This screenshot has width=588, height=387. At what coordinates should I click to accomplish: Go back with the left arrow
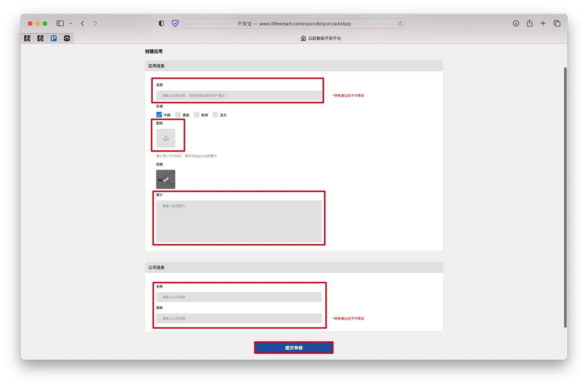click(83, 24)
